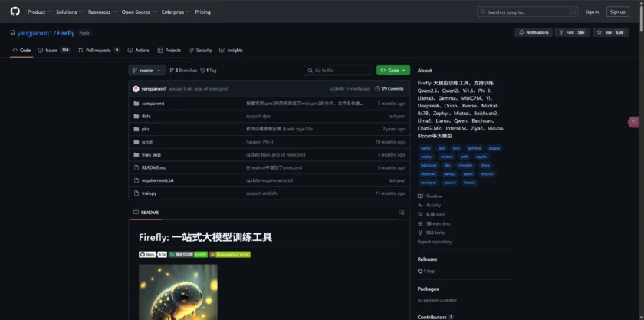
Task: Open the 58 watching eye link
Action: click(434, 224)
